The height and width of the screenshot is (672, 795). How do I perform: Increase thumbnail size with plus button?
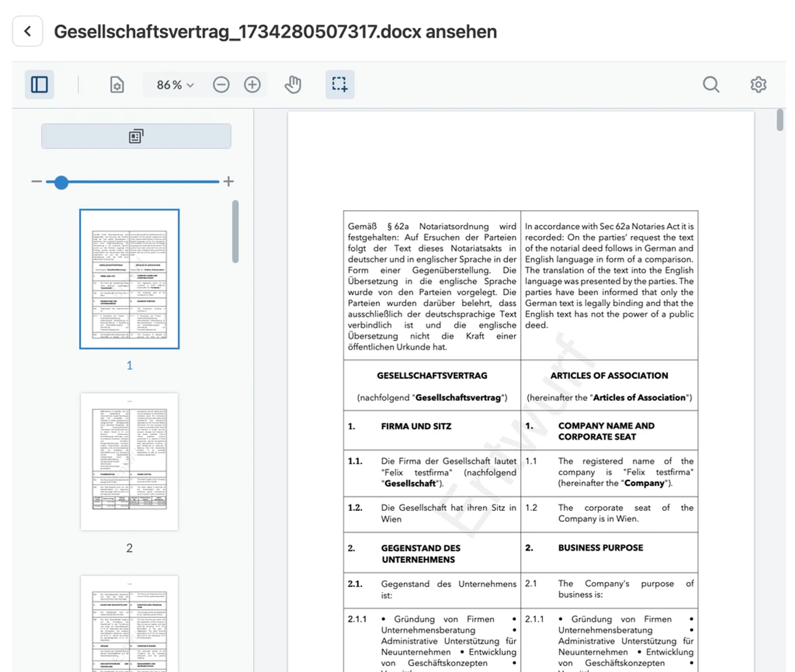tap(229, 181)
